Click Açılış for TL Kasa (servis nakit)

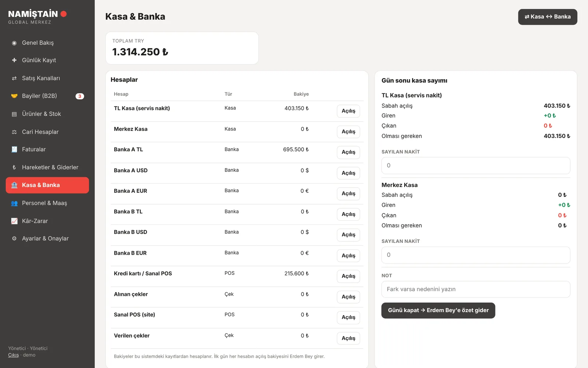pos(348,111)
